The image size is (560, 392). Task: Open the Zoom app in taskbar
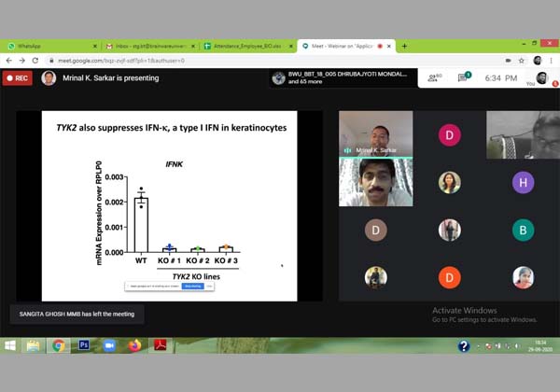(108, 345)
